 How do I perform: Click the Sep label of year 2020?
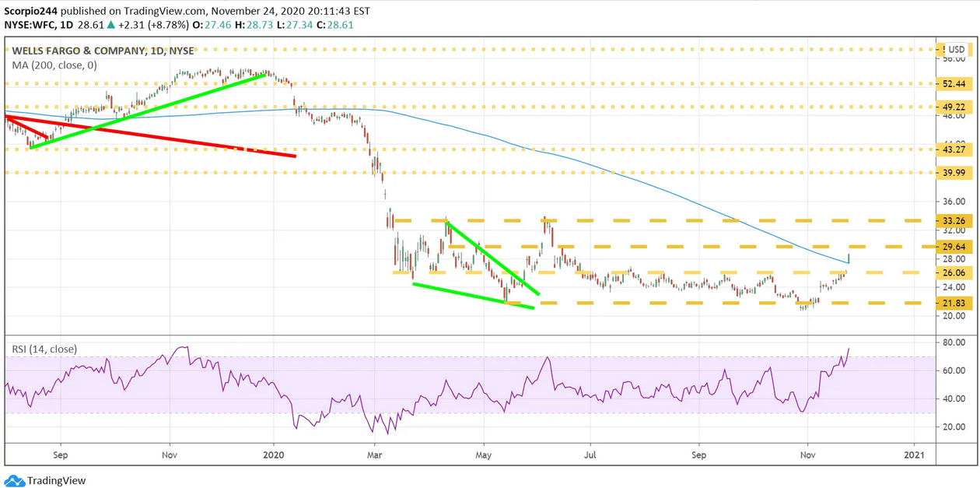point(699,454)
